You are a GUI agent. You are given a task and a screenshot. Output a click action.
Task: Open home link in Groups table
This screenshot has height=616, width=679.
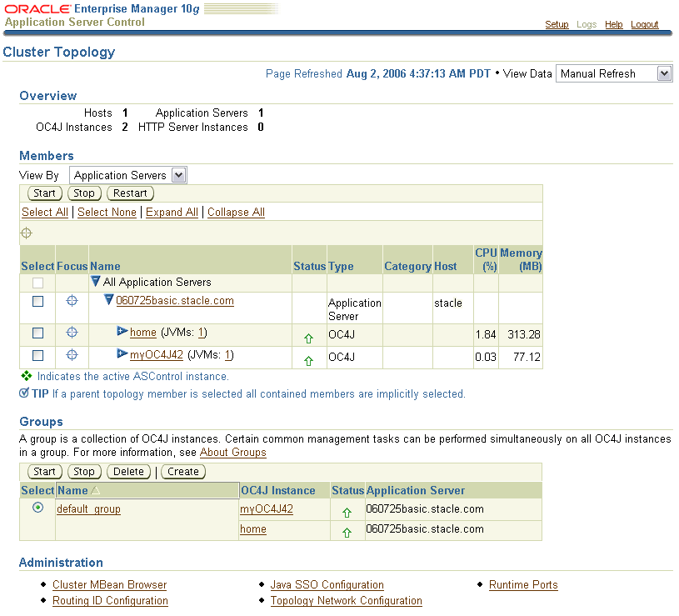tap(253, 529)
